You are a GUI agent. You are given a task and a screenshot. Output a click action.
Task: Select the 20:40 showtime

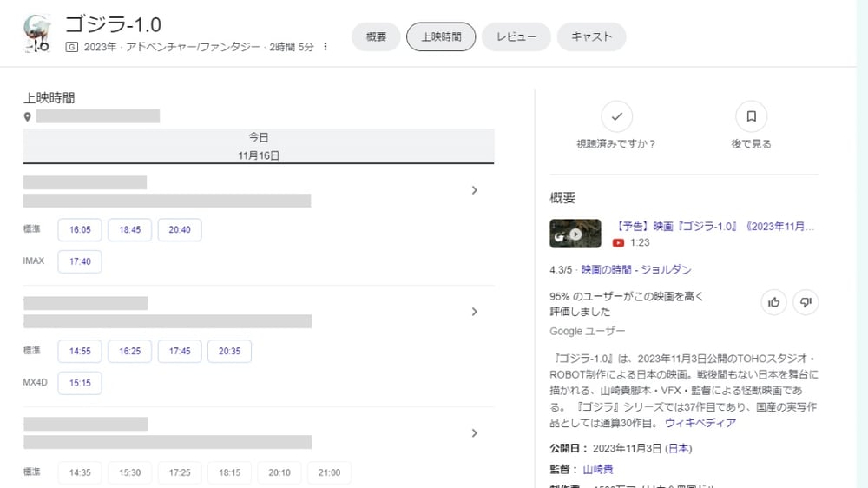point(180,230)
